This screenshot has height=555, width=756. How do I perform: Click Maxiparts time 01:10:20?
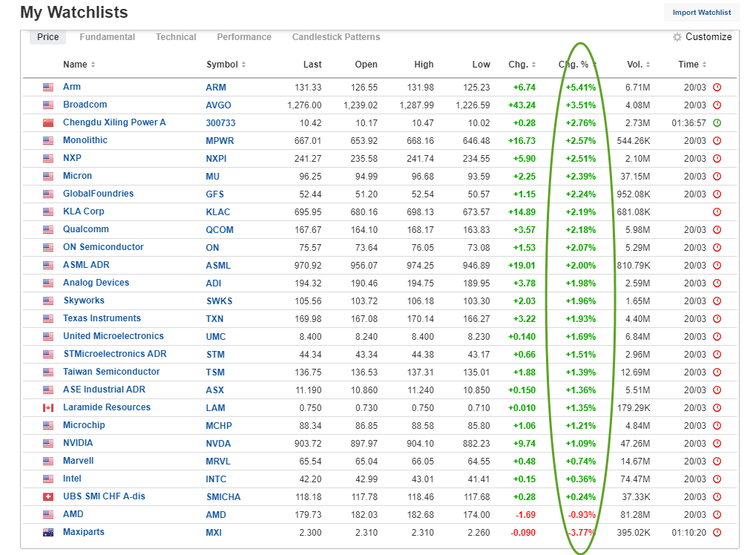pos(688,533)
